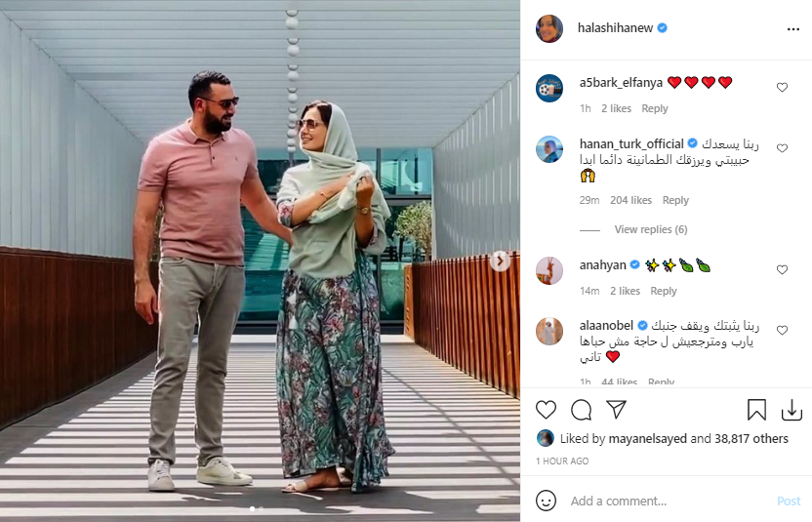The height and width of the screenshot is (522, 812).
Task: Open the comment bubble icon
Action: click(x=581, y=410)
